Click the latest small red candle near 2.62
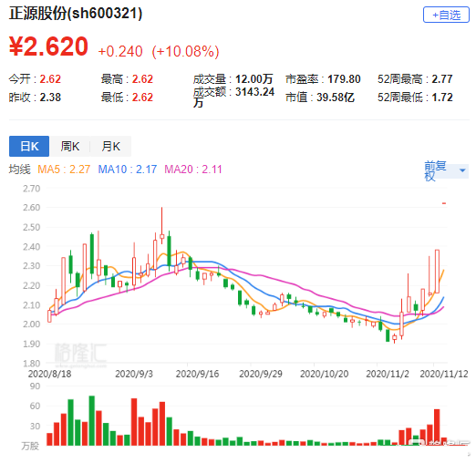This screenshot has height=463, width=476. 444,203
